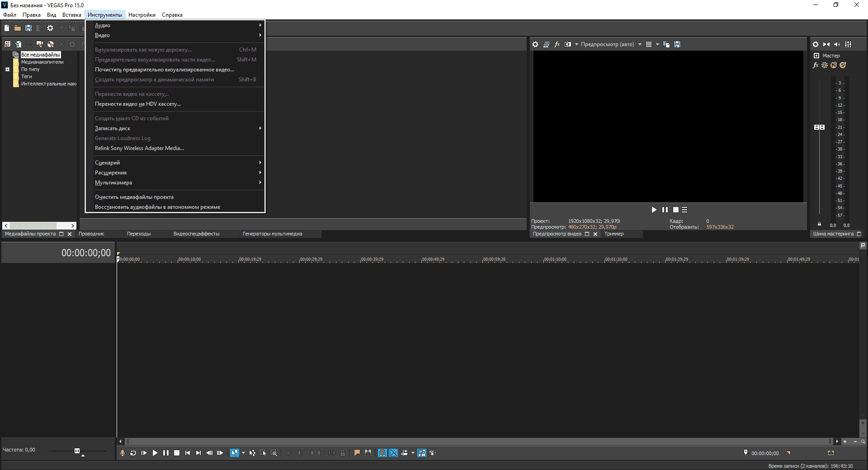Click play from start in the transport bar
The height and width of the screenshot is (470, 868).
click(x=144, y=453)
